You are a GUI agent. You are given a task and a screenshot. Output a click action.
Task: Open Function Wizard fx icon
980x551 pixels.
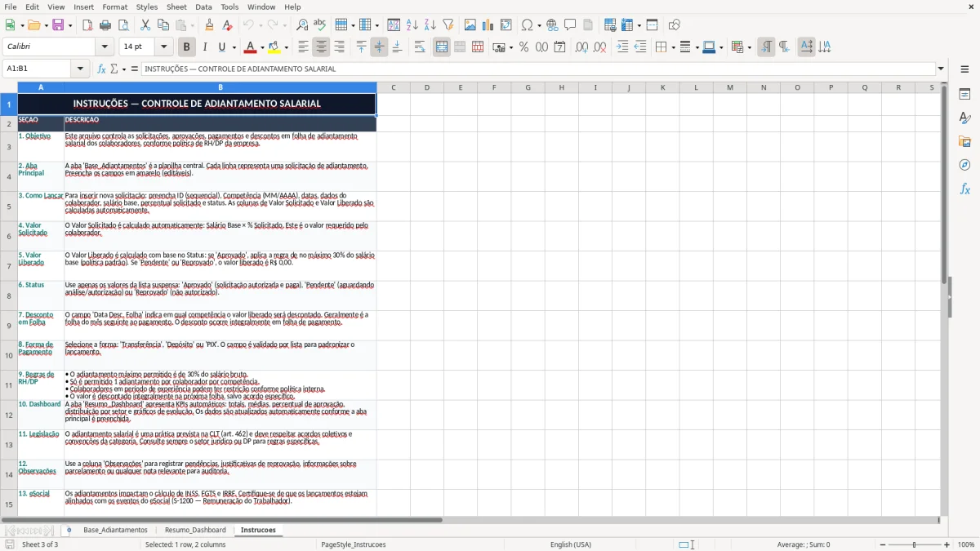click(x=101, y=69)
